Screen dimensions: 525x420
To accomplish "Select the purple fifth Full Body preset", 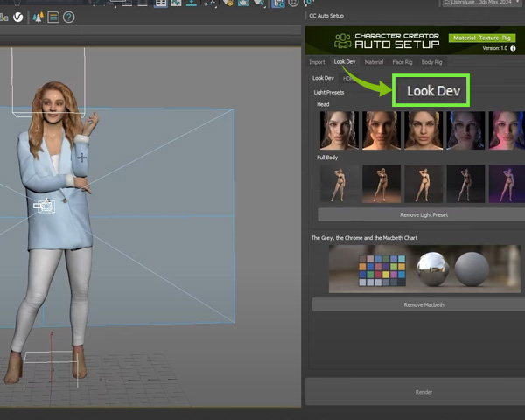I will (x=507, y=184).
